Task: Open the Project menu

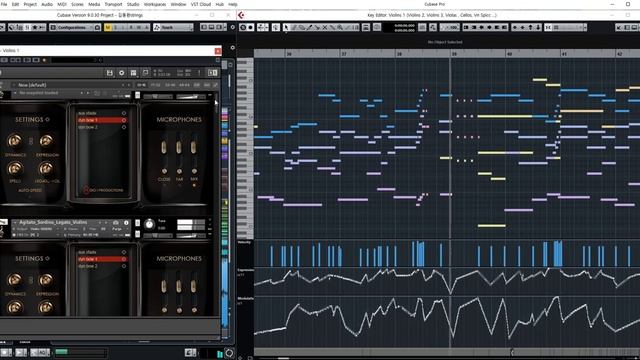Action: tap(30, 4)
